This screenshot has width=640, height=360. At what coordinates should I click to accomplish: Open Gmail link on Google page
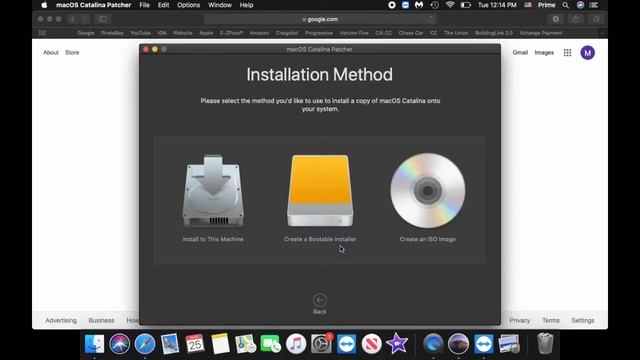pyautogui.click(x=520, y=52)
